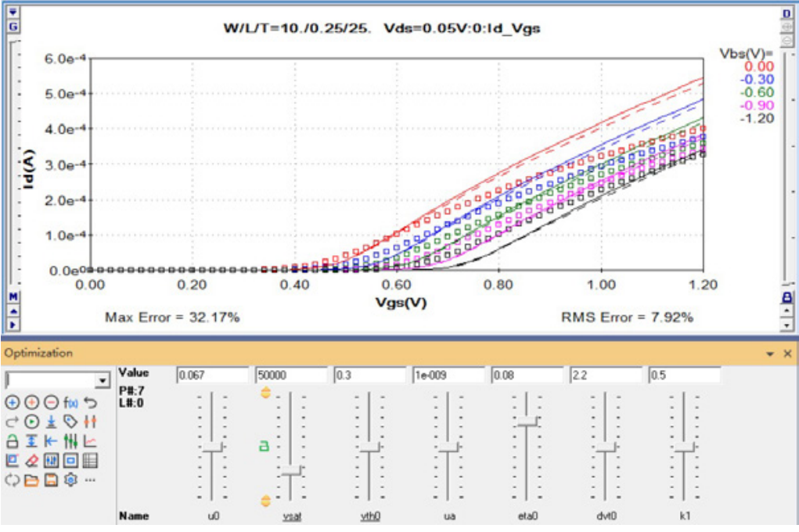Toggle the padlock lock icon in toolbar
This screenshot has height=532, width=799.
tap(12, 441)
